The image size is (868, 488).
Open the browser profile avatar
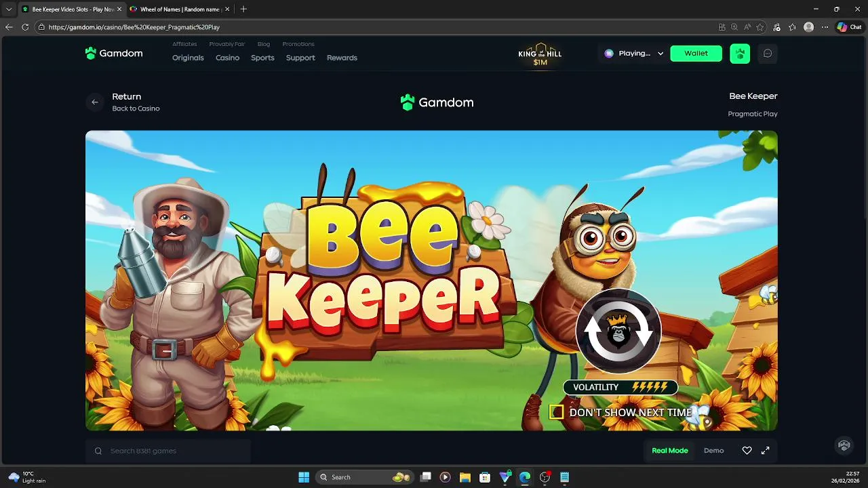tap(808, 27)
